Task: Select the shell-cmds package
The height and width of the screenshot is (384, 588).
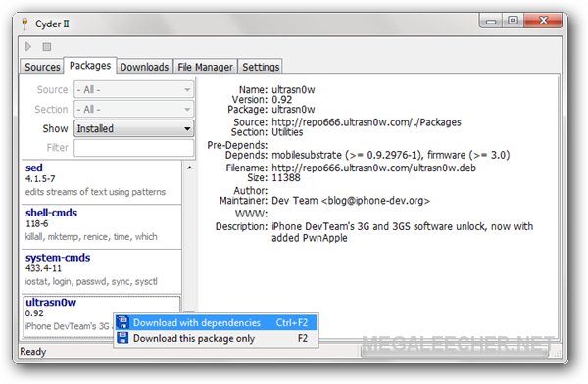Action: 101,226
